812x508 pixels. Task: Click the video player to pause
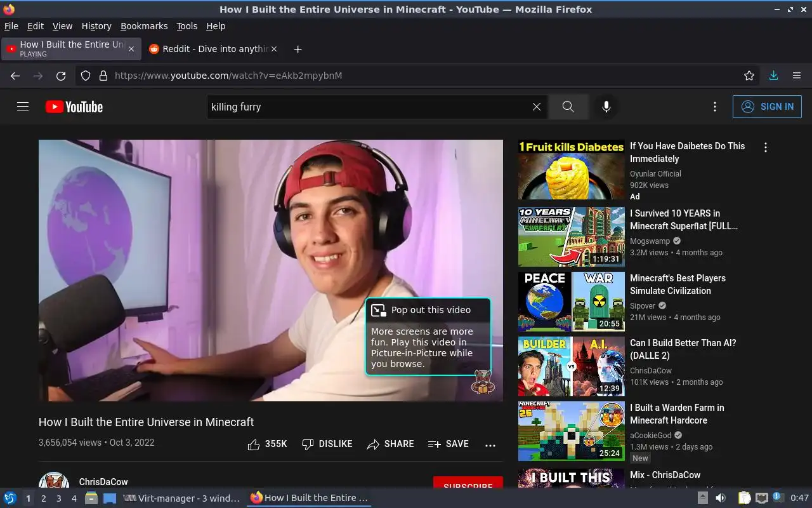pos(271,271)
